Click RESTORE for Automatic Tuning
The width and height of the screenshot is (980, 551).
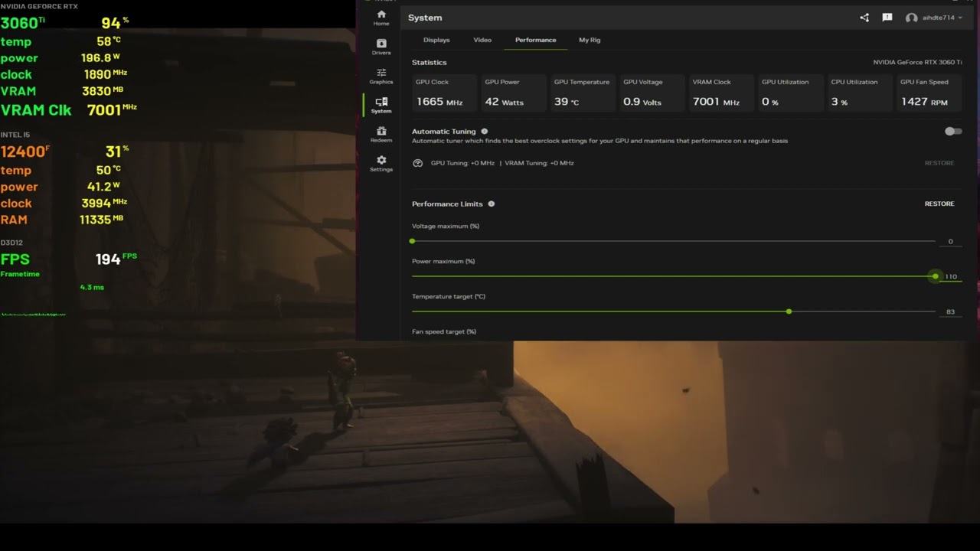click(x=939, y=163)
